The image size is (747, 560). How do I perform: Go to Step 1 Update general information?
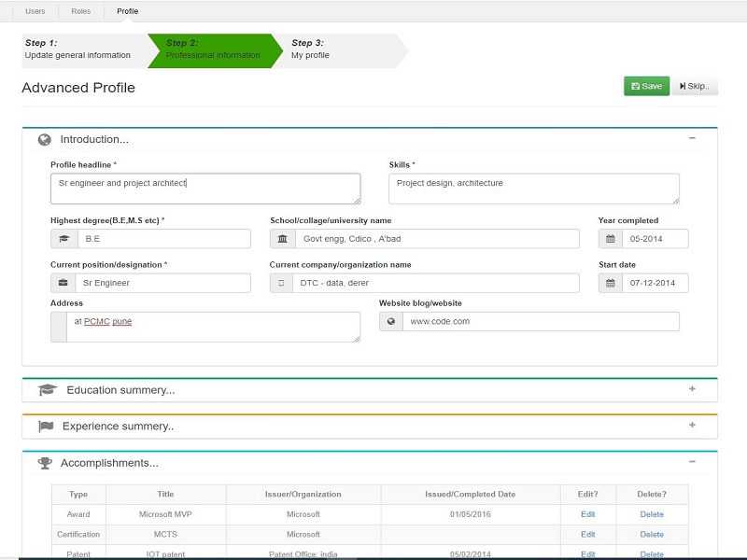click(x=79, y=49)
